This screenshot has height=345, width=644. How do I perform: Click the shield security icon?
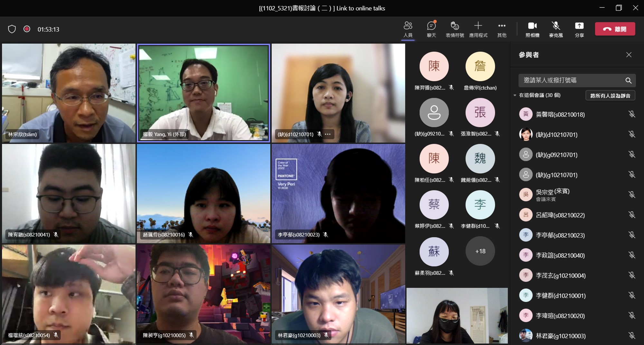[12, 29]
